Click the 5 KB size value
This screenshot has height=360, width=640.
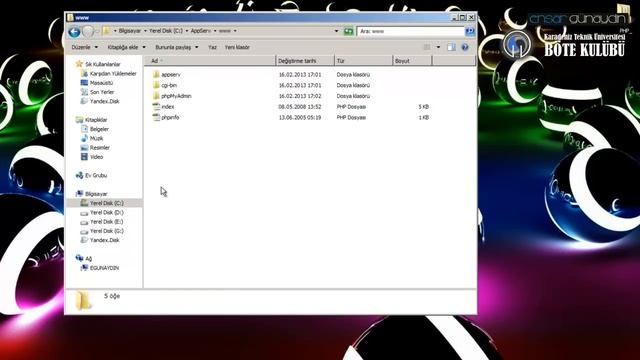(x=423, y=107)
